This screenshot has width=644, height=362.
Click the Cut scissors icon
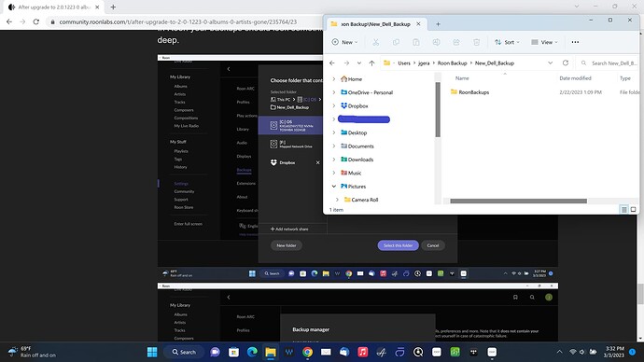coord(375,42)
